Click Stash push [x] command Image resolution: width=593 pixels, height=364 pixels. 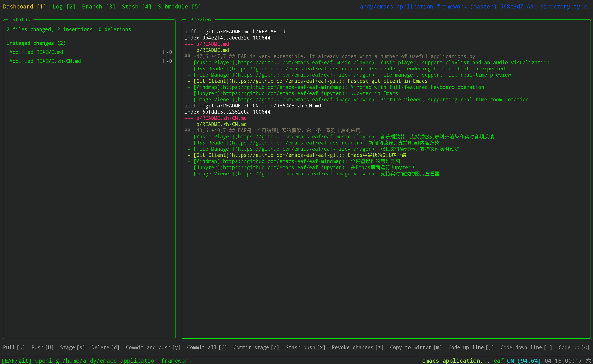[305, 347]
